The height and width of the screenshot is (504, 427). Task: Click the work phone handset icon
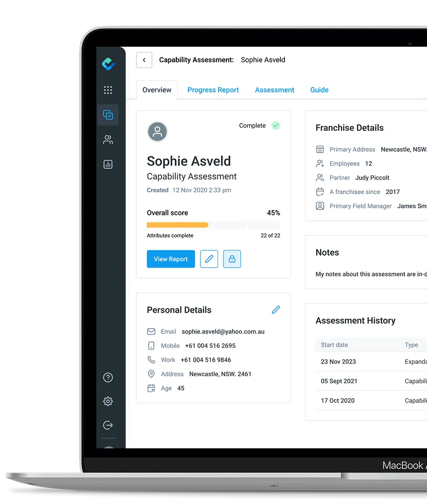point(151,360)
